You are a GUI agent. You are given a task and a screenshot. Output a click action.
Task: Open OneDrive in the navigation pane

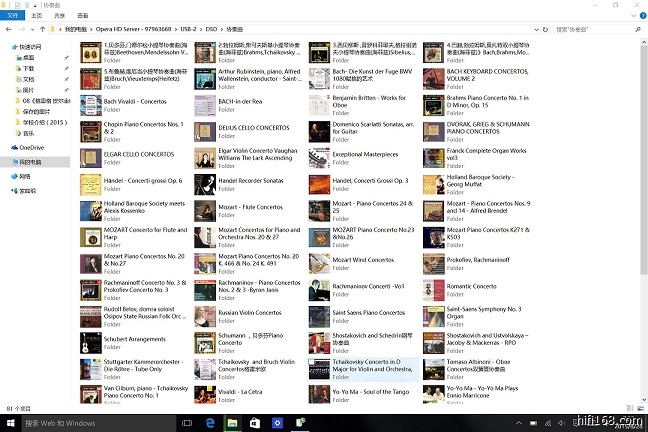[x=32, y=148]
